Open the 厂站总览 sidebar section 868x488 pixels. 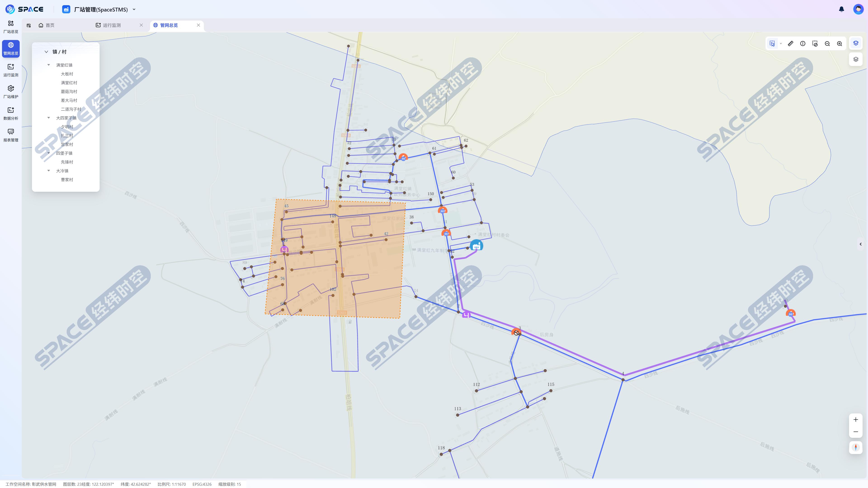11,27
